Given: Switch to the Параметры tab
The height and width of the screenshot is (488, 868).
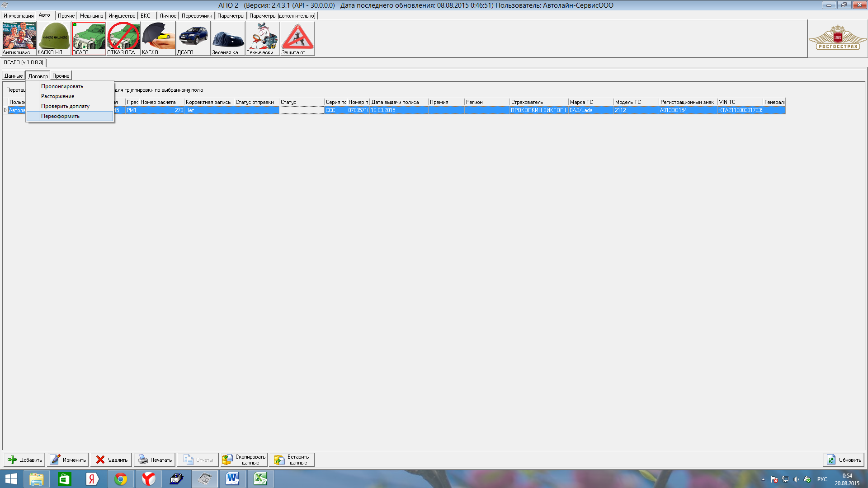Looking at the screenshot, I should coord(231,16).
